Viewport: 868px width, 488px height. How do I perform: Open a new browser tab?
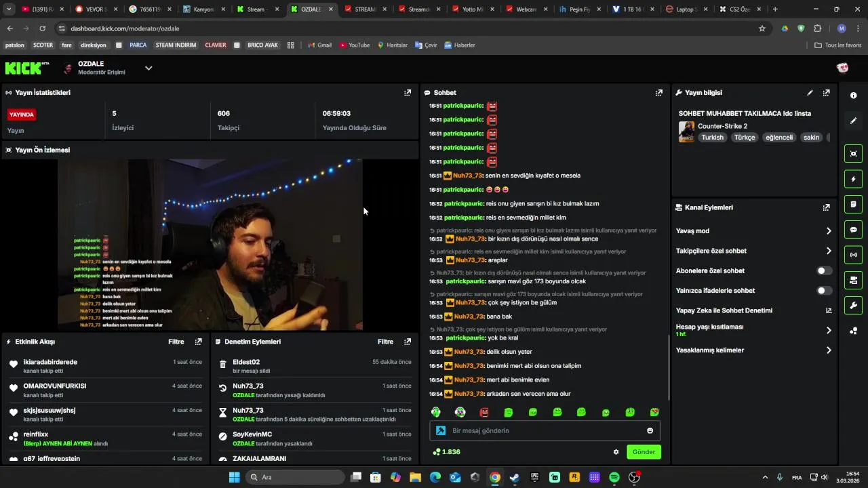[x=775, y=9]
